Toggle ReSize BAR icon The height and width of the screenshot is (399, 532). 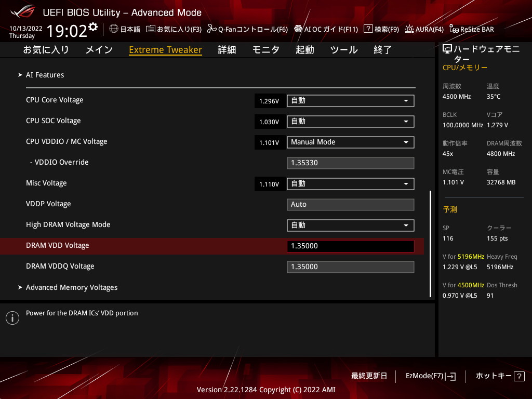[x=454, y=29]
